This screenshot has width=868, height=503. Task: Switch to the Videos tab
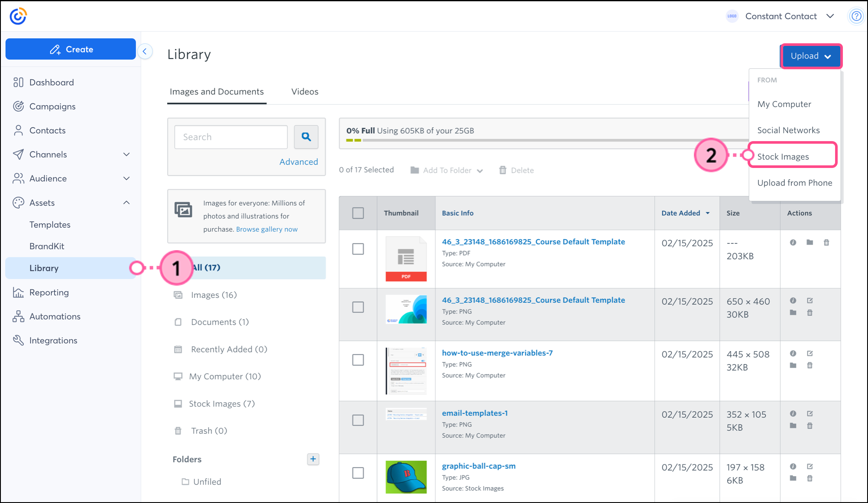pos(304,91)
